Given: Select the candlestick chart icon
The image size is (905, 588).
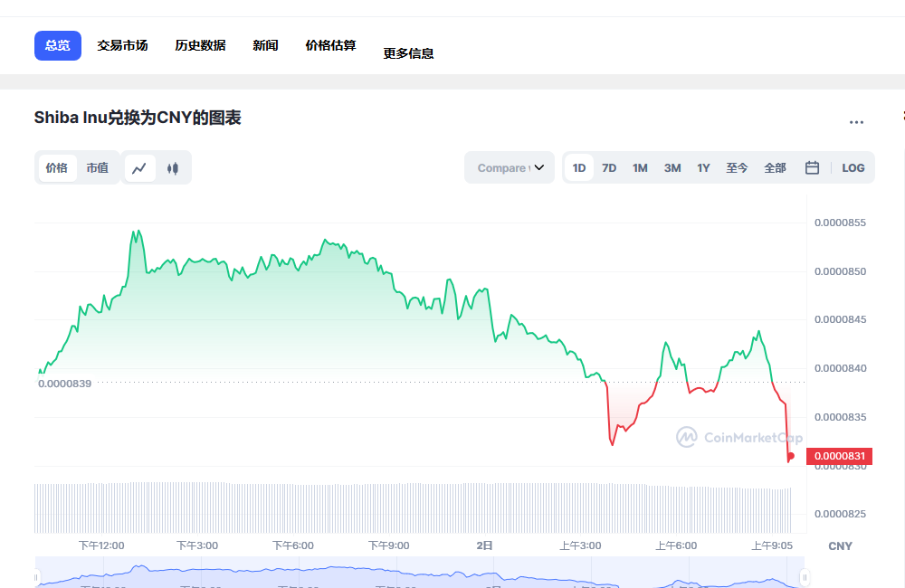Looking at the screenshot, I should pyautogui.click(x=173, y=167).
